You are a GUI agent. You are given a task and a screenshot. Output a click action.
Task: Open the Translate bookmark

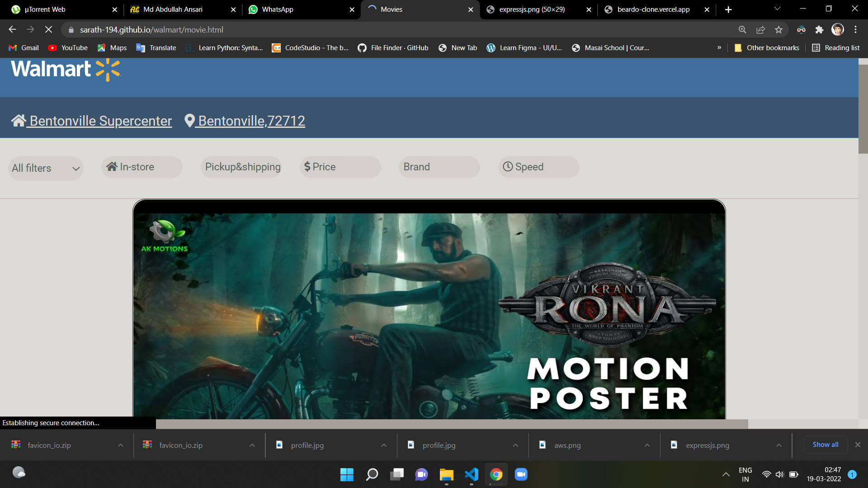pyautogui.click(x=156, y=48)
